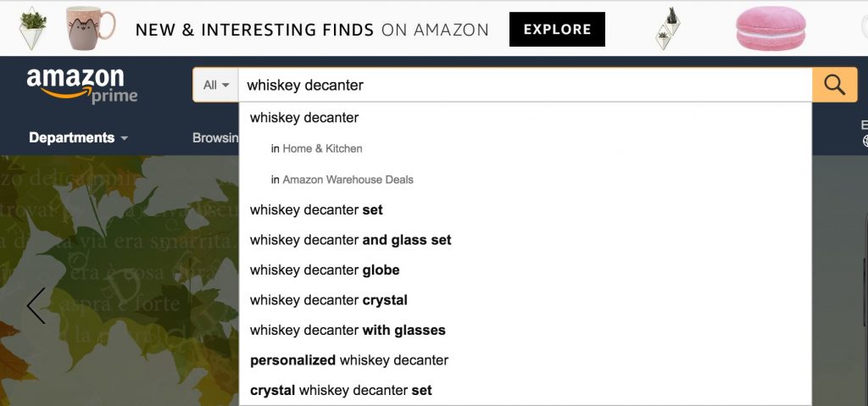Click the magnifying glass search button
Screen dimensions: 868x406
[x=834, y=85]
